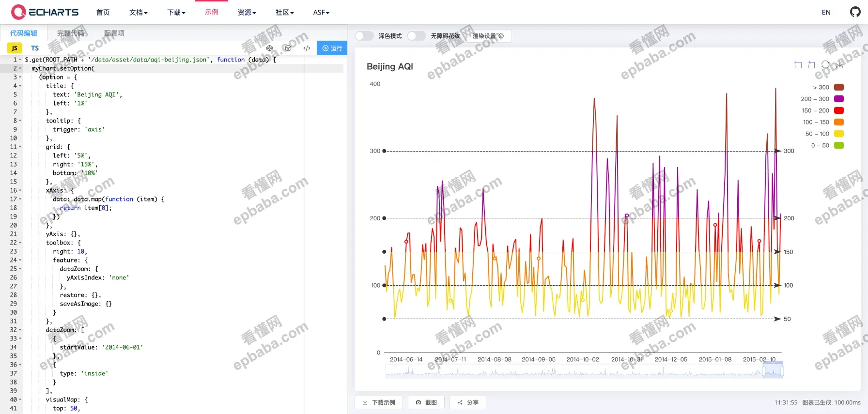Click the dataZoom slider left handle

click(x=764, y=371)
